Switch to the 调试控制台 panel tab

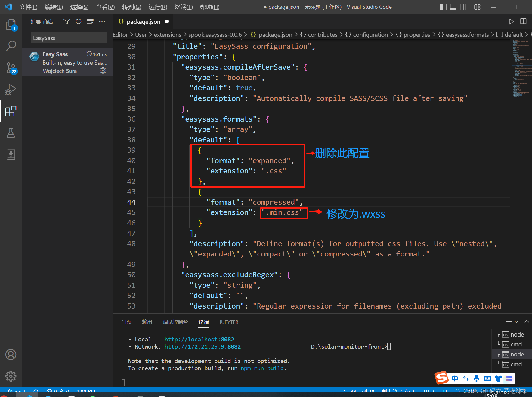[x=175, y=322]
